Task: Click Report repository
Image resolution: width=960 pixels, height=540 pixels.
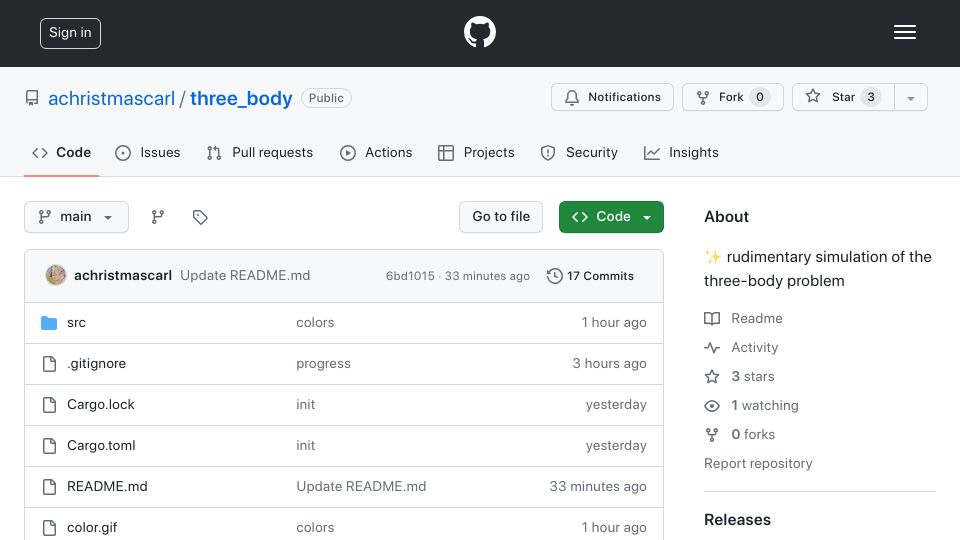Action: tap(758, 463)
